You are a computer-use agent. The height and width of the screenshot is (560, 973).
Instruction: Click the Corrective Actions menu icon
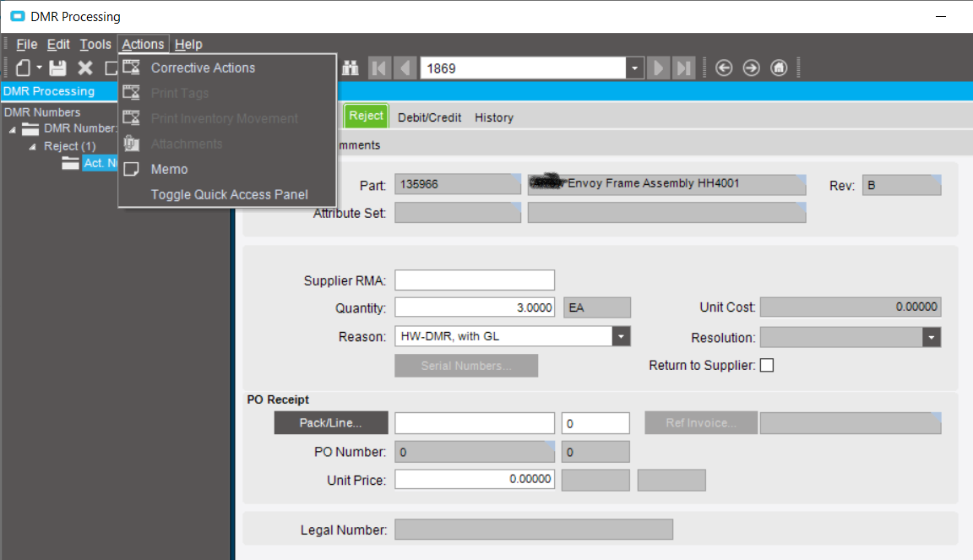[x=132, y=67]
